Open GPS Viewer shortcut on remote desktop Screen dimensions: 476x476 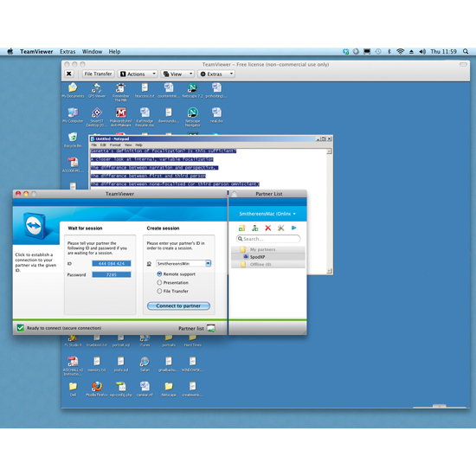[x=97, y=91]
